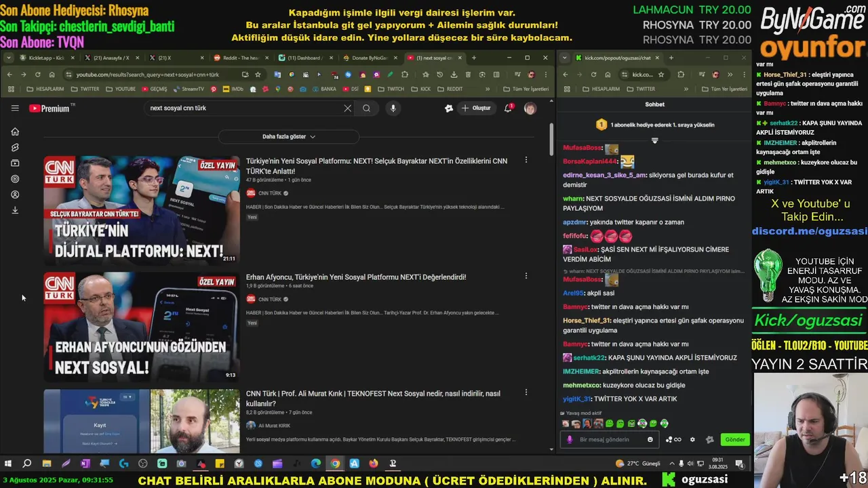Screen dimensions: 868x488
Task: Go back in the YouTube browser window
Action: pyautogui.click(x=9, y=75)
